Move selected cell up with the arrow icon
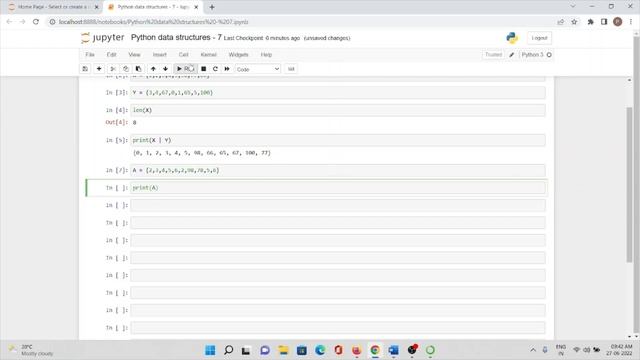This screenshot has height=360, width=640. tap(153, 69)
